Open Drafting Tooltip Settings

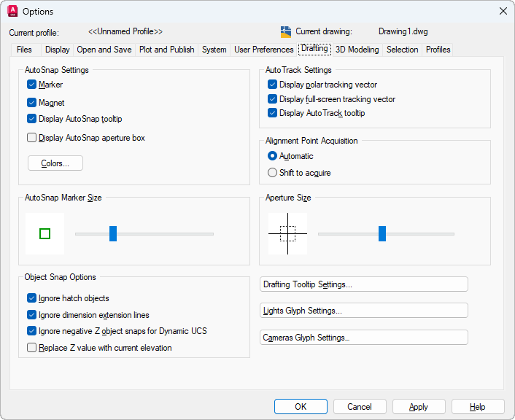click(363, 284)
